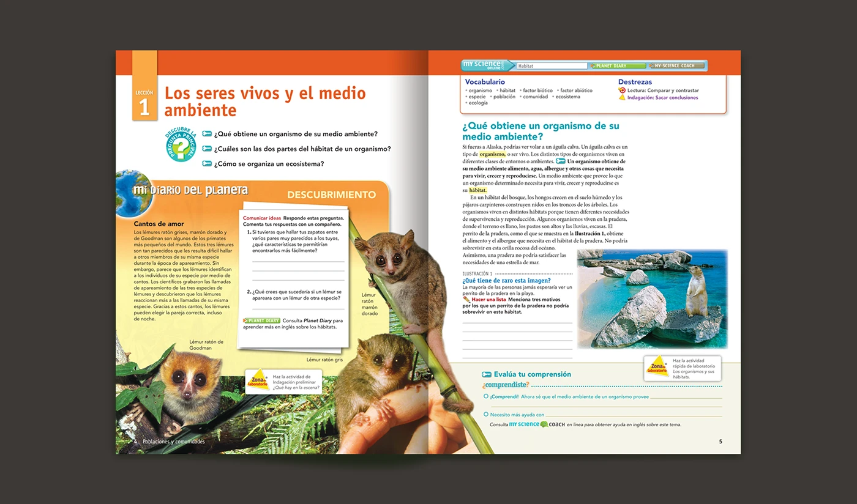Click the "Cantos de amor" heading
857x504 pixels.
click(159, 224)
